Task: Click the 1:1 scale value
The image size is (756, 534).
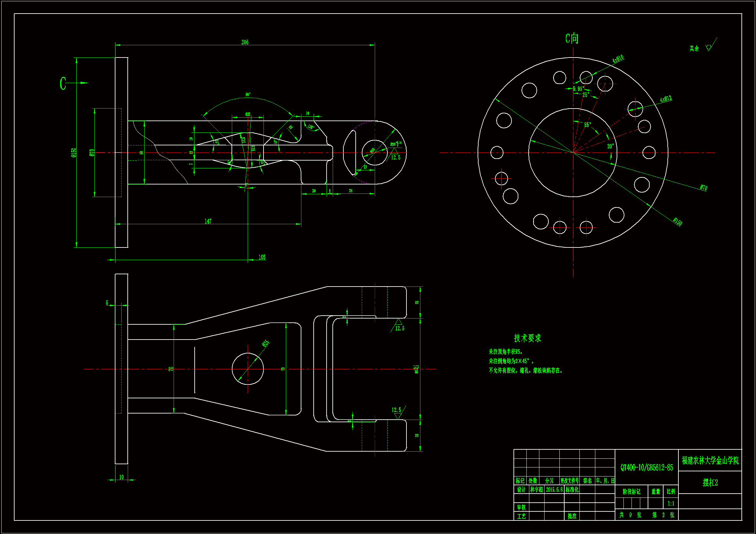Action: tap(670, 503)
